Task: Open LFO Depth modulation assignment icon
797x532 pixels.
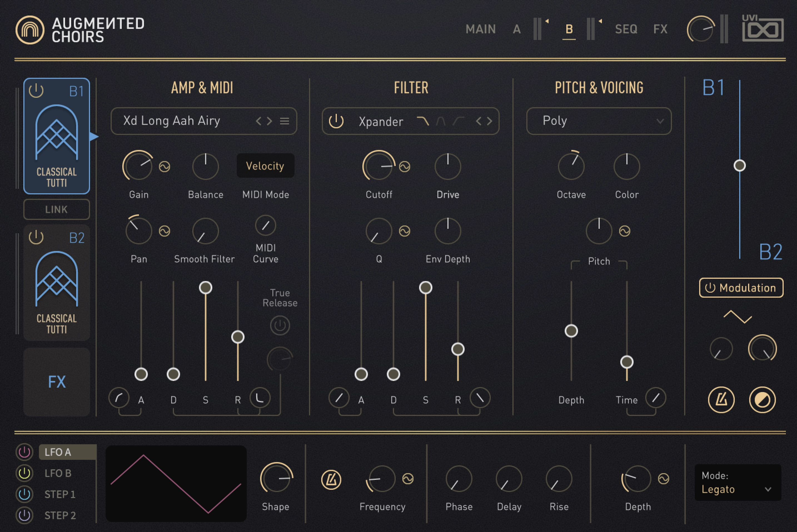Action: pos(664,479)
